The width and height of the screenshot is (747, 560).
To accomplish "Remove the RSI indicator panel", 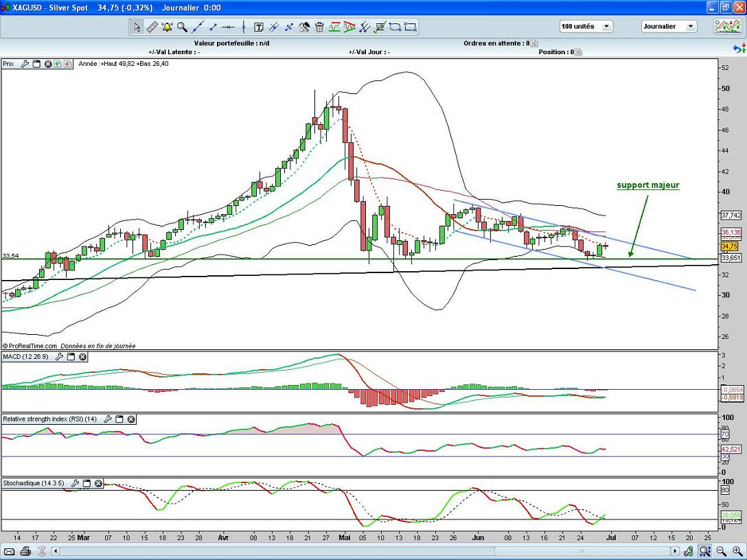I will click(x=131, y=419).
